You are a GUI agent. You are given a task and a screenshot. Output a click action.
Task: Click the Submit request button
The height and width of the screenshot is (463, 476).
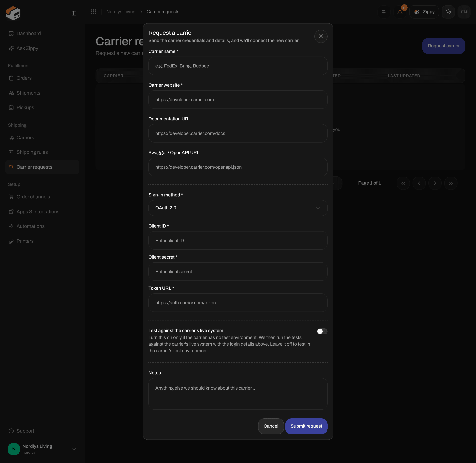tap(306, 426)
